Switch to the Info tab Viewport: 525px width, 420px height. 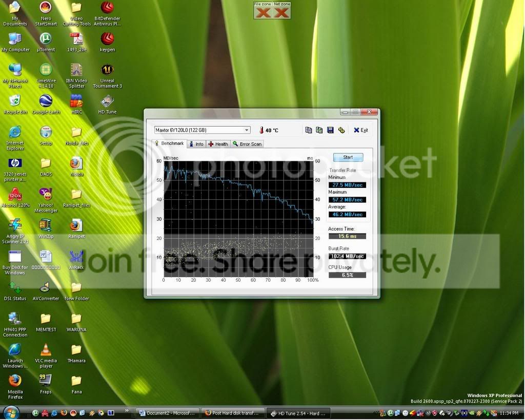pos(196,144)
